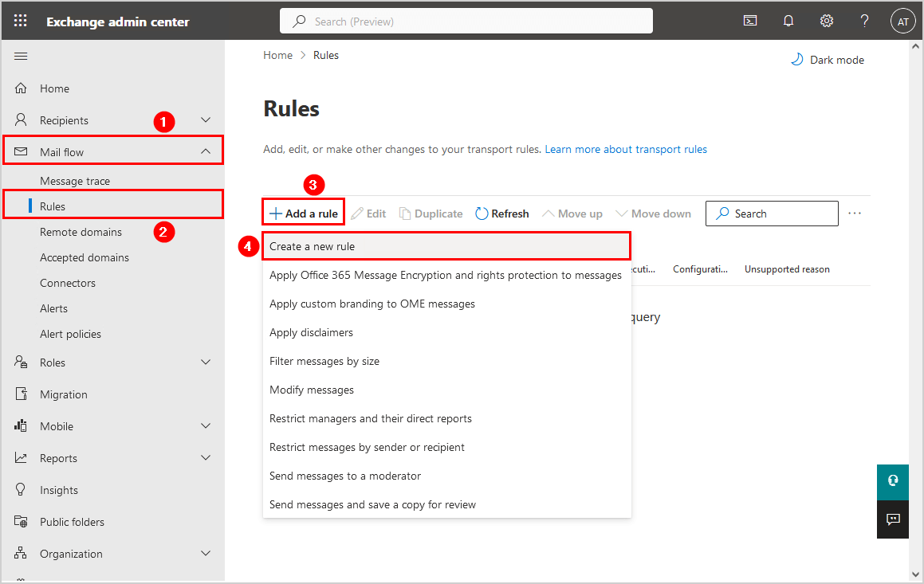Click the Add a rule button
The image size is (924, 584).
(304, 214)
